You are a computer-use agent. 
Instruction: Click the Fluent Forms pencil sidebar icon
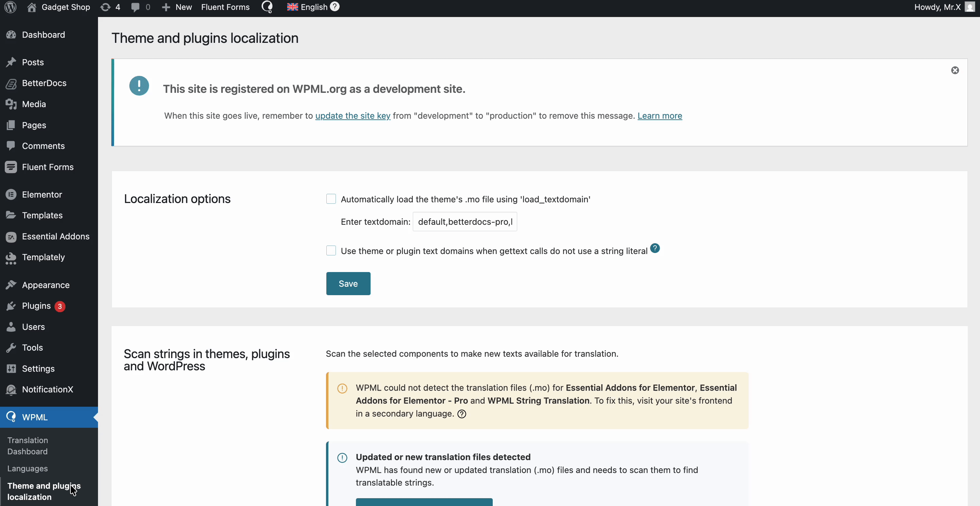[12, 167]
